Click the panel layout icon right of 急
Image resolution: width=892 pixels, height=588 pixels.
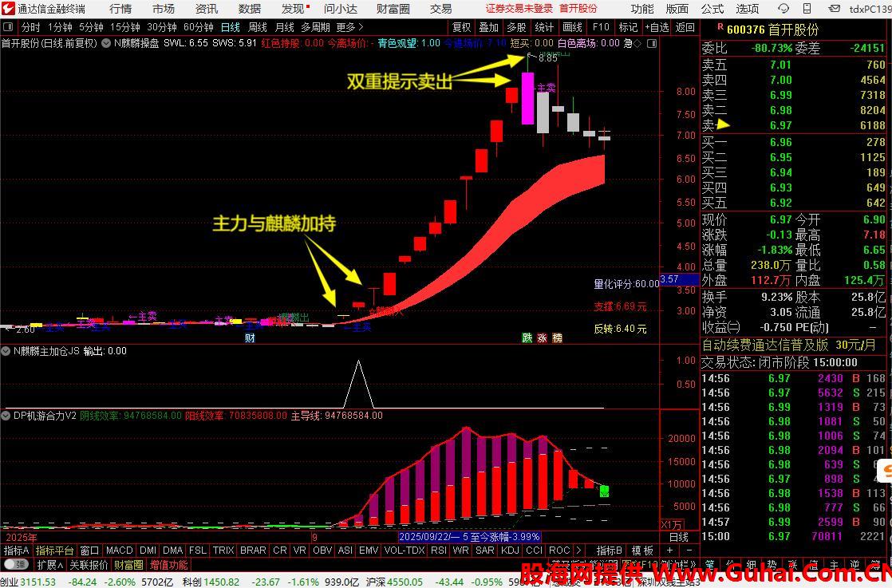pos(652,43)
